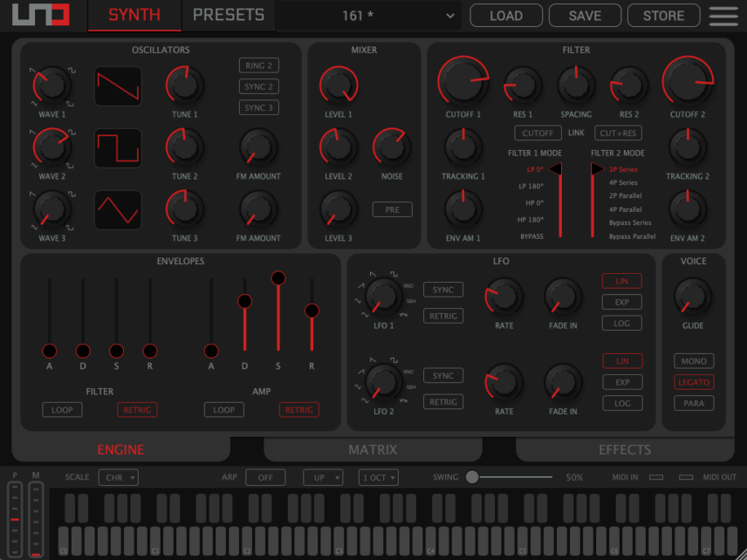Screen dimensions: 747x560
Task: Open the MATRIX tab
Action: pos(373,449)
